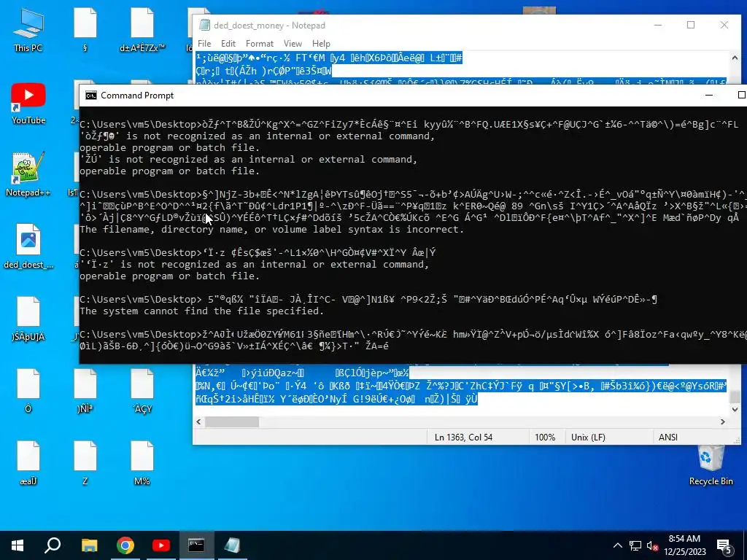Viewport: 747px width, 560px height.
Task: Launch Google Chrome from the taskbar
Action: click(x=125, y=545)
